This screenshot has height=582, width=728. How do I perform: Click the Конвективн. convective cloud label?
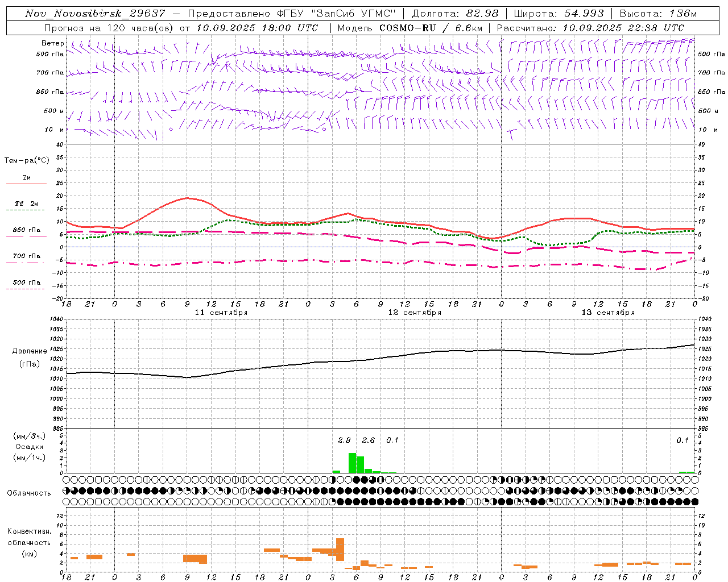tap(29, 531)
